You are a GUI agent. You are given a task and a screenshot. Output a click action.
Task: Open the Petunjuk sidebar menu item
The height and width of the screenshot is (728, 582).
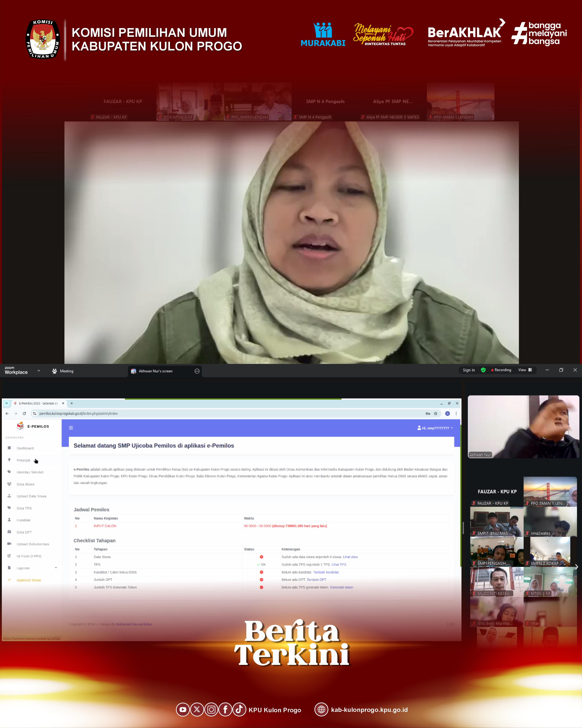pyautogui.click(x=23, y=460)
